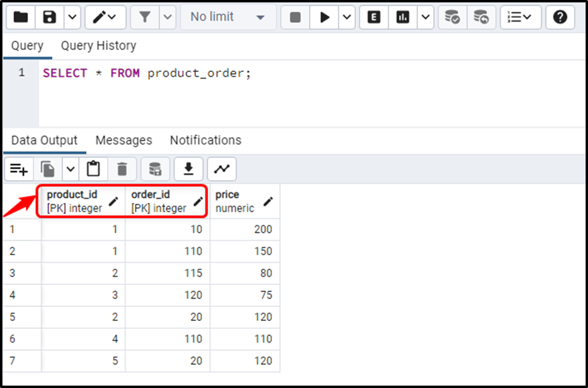This screenshot has height=388, width=588.
Task: Click the Add row icon
Action: [x=19, y=169]
